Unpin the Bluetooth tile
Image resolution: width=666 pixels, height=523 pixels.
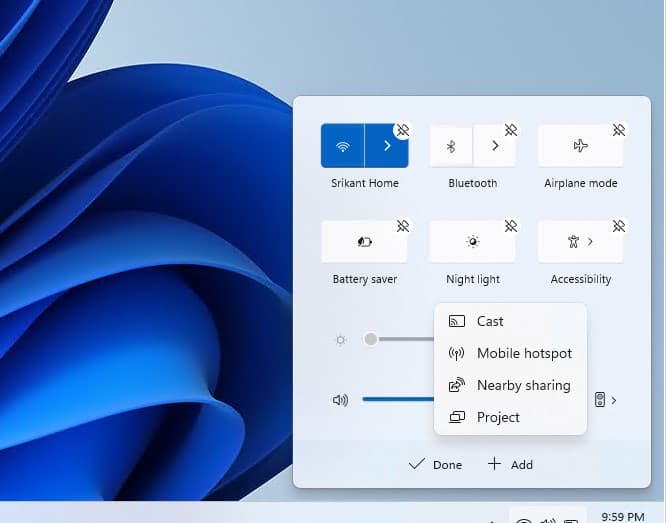pyautogui.click(x=511, y=130)
